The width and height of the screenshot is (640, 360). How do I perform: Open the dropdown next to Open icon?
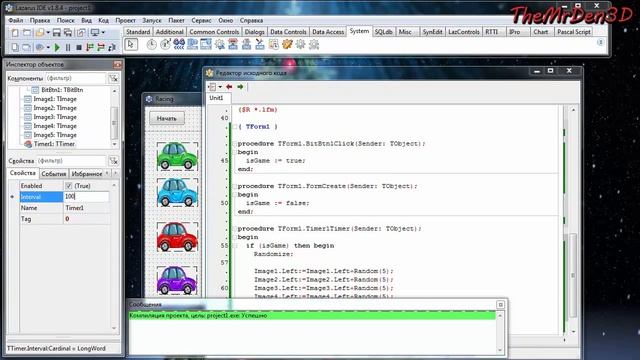coord(48,32)
